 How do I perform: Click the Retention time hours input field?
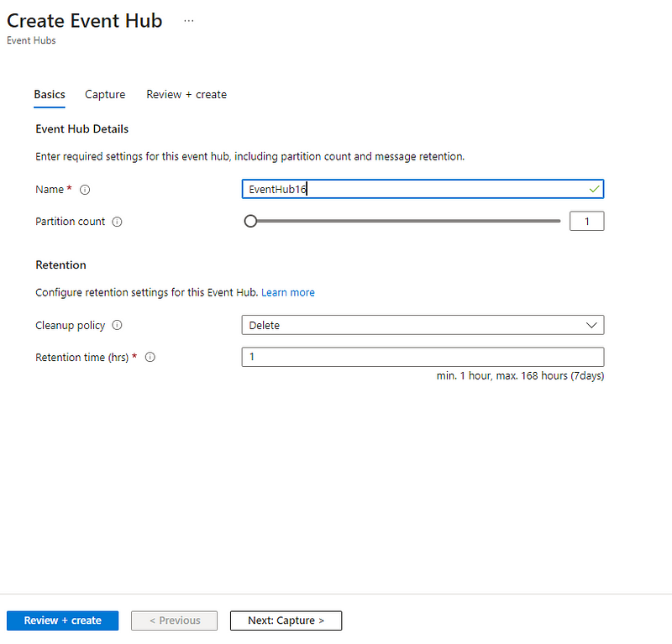point(423,357)
